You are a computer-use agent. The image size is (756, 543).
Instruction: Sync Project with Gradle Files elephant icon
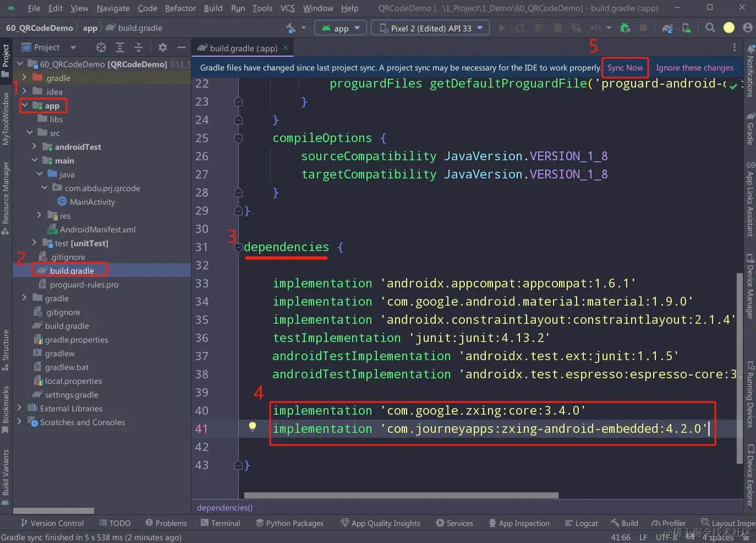point(667,28)
